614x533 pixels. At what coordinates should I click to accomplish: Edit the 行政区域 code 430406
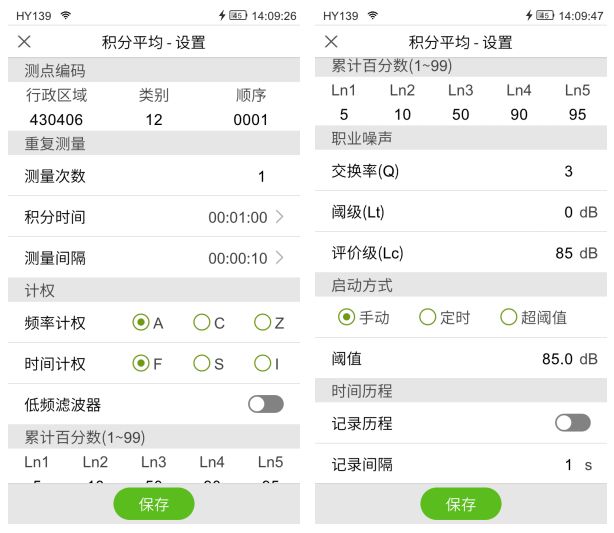tap(55, 120)
